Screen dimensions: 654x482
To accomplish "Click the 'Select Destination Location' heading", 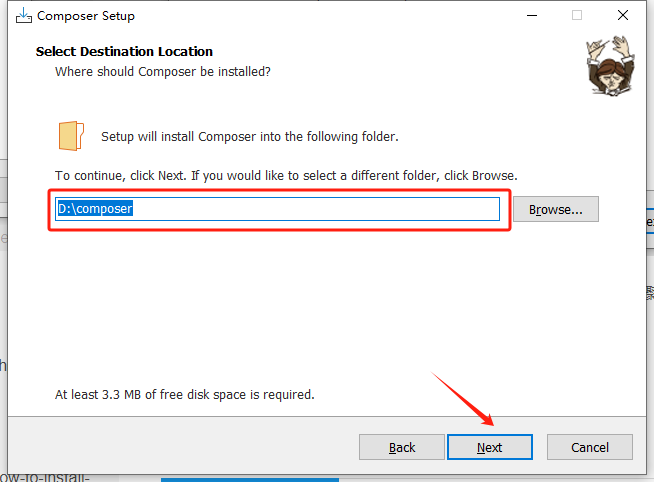I will tap(124, 51).
